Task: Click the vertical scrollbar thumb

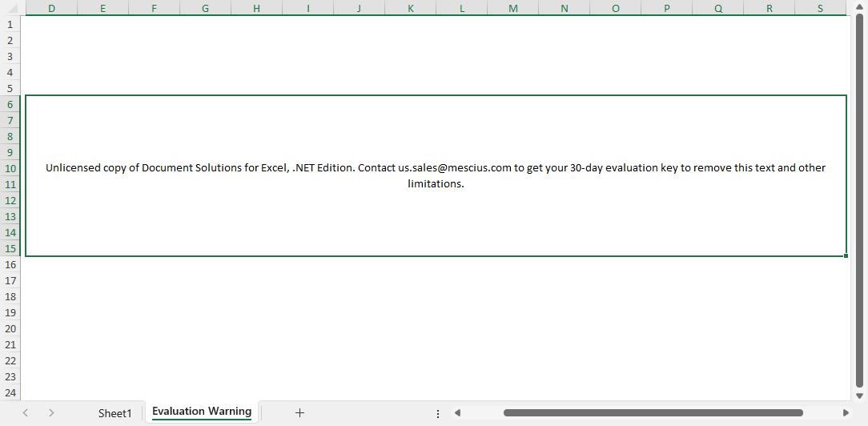Action: pyautogui.click(x=860, y=201)
